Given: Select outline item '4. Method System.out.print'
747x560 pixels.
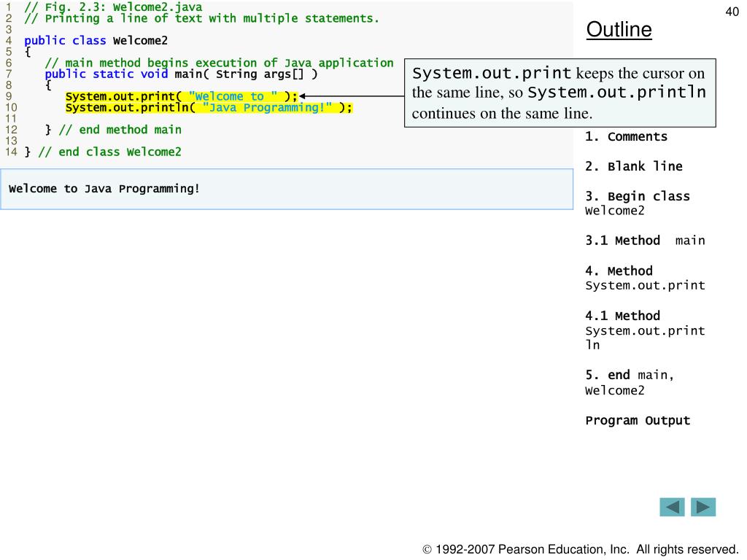Looking at the screenshot, I should point(645,278).
